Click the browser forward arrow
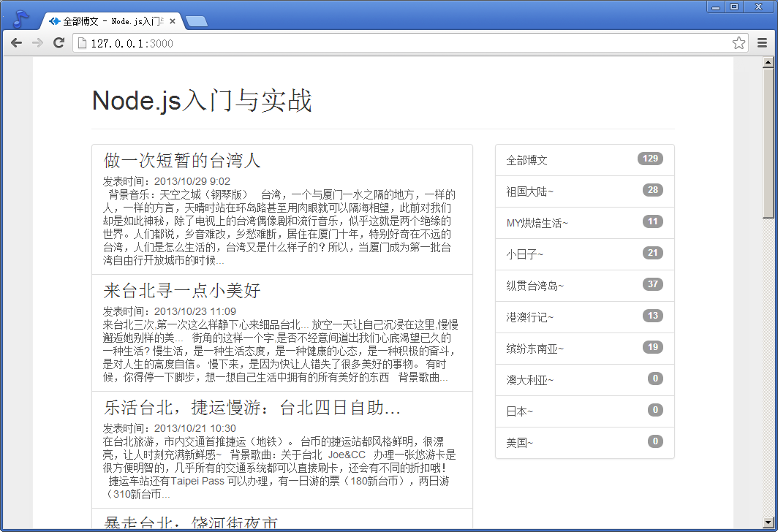Image resolution: width=778 pixels, height=532 pixels. tap(38, 43)
